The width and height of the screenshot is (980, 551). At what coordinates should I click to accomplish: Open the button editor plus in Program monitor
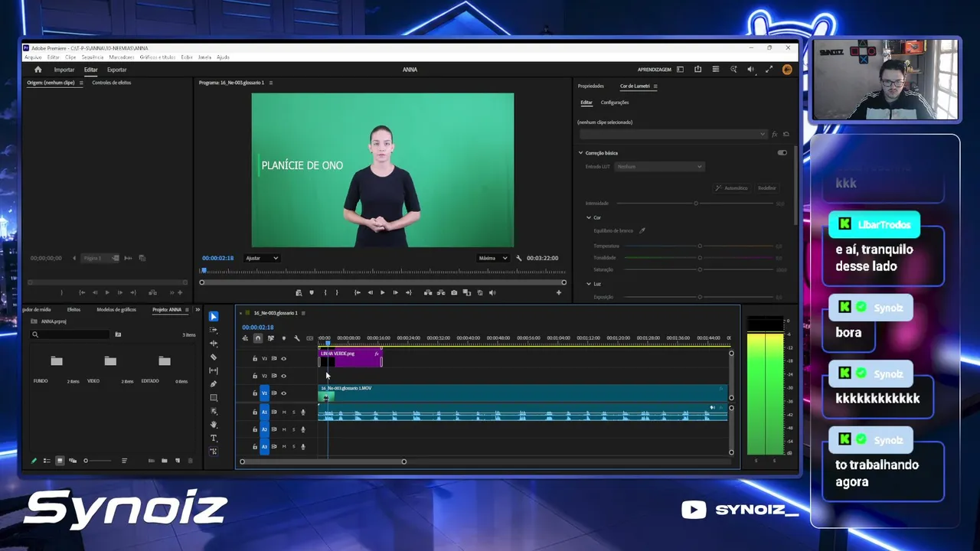click(x=558, y=292)
